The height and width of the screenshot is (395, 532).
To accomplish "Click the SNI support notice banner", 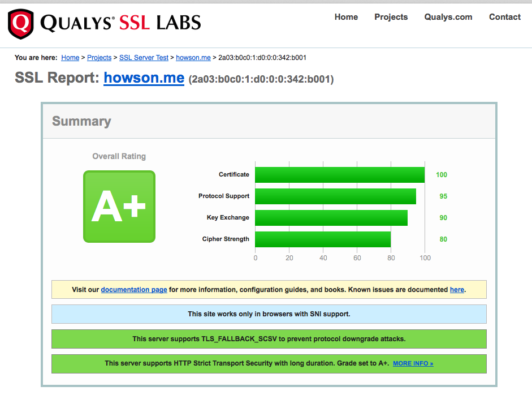I will [269, 314].
